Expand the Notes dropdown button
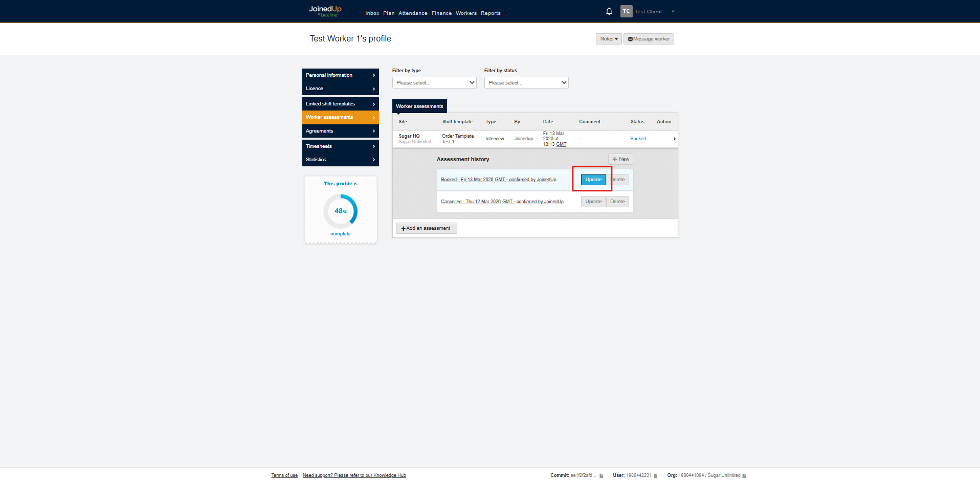The image size is (980, 481). tap(608, 39)
